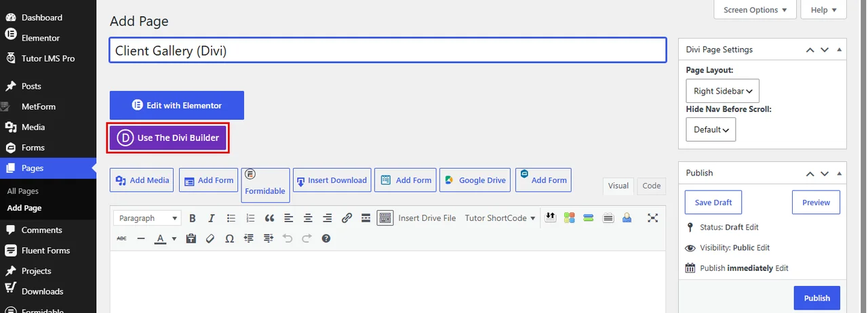Image resolution: width=868 pixels, height=313 pixels.
Task: Clear formatting with eraser icon
Action: point(210,238)
